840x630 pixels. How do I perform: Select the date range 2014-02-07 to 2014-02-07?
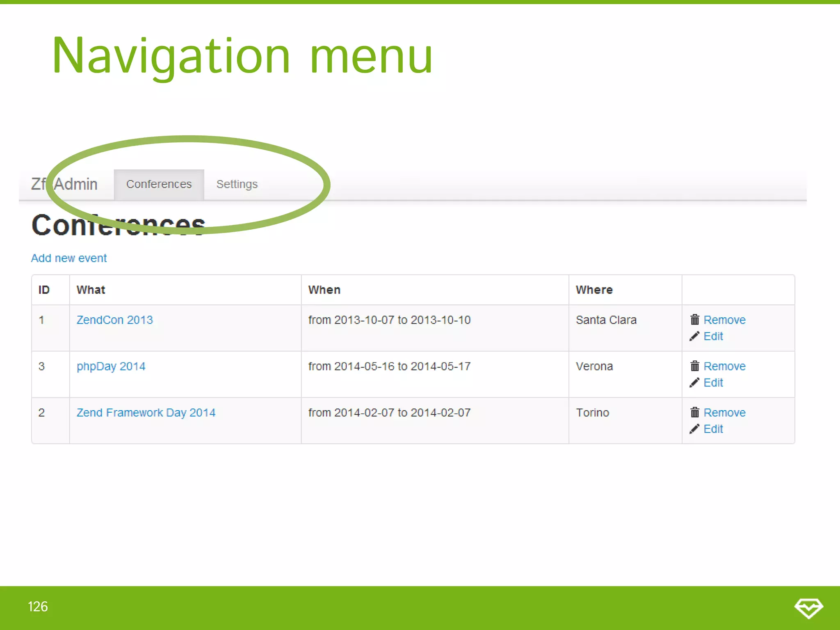(x=390, y=413)
